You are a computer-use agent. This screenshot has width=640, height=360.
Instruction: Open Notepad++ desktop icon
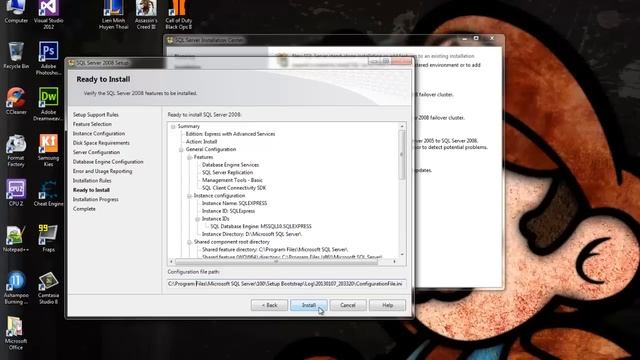[x=16, y=239]
